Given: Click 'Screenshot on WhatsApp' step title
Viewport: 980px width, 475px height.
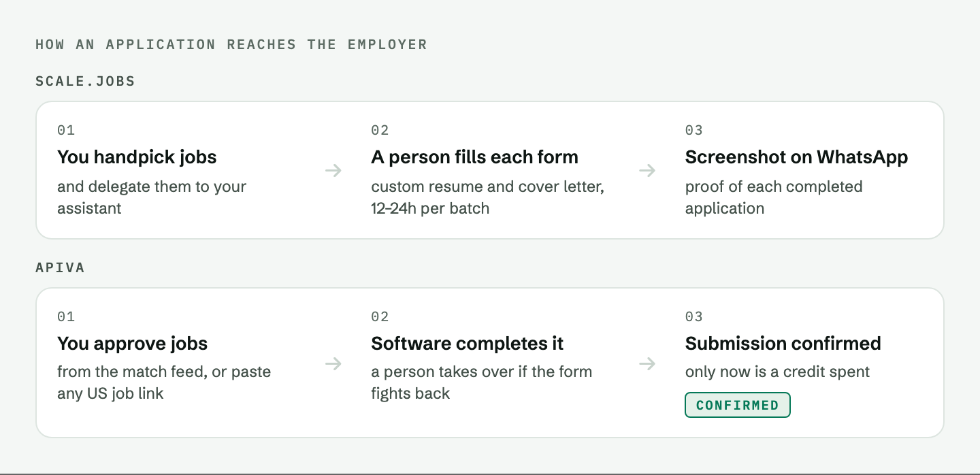Looking at the screenshot, I should click(796, 157).
